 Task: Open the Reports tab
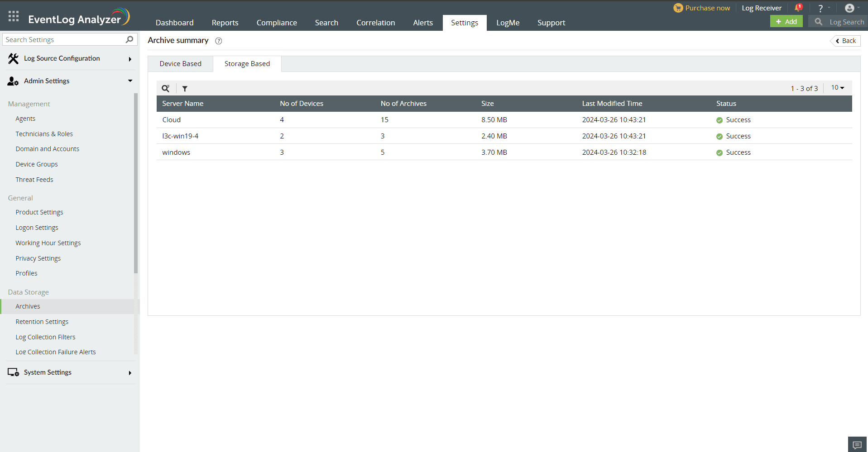click(225, 23)
